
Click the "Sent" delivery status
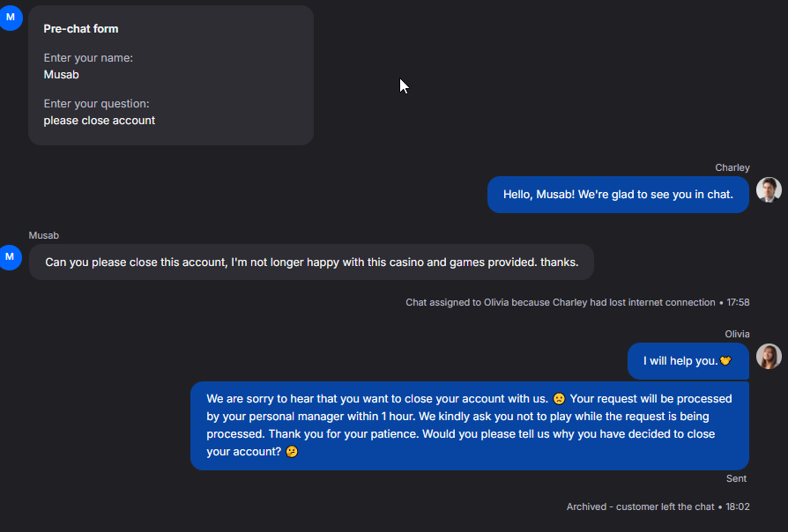736,478
